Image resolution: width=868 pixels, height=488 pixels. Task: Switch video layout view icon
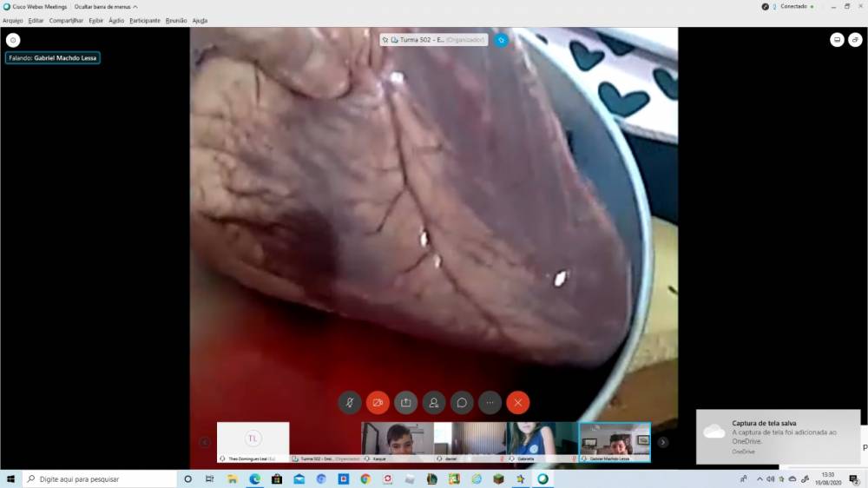[836, 40]
